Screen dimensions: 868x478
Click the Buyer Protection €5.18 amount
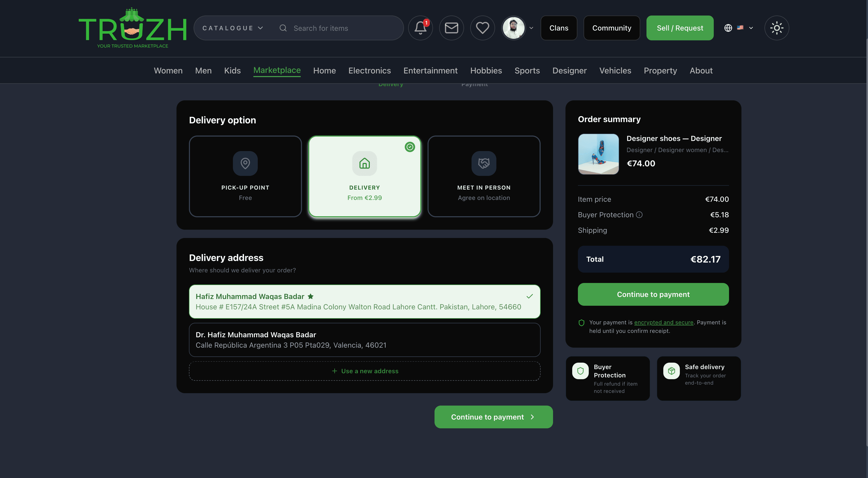tap(719, 215)
